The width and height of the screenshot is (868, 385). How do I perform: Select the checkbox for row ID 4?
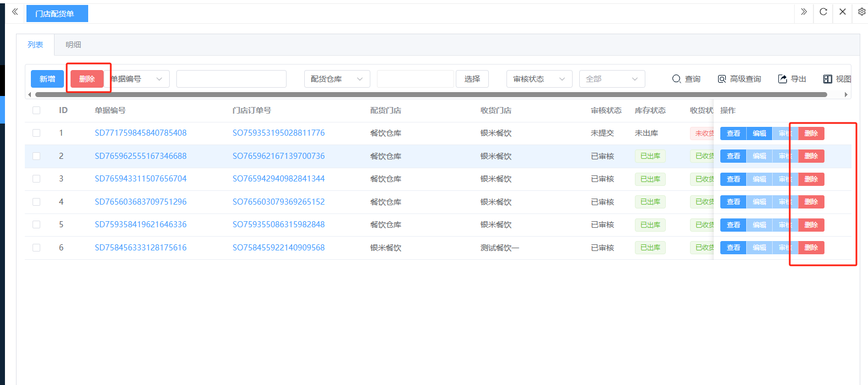click(x=36, y=202)
